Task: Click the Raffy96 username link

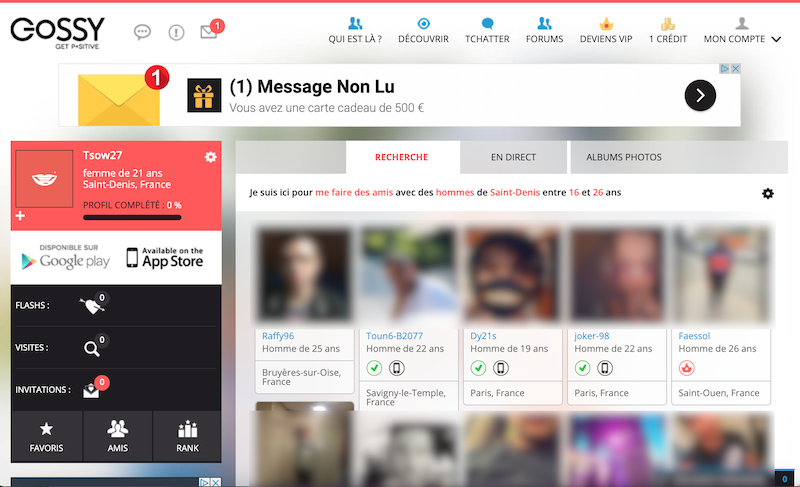Action: pos(278,336)
